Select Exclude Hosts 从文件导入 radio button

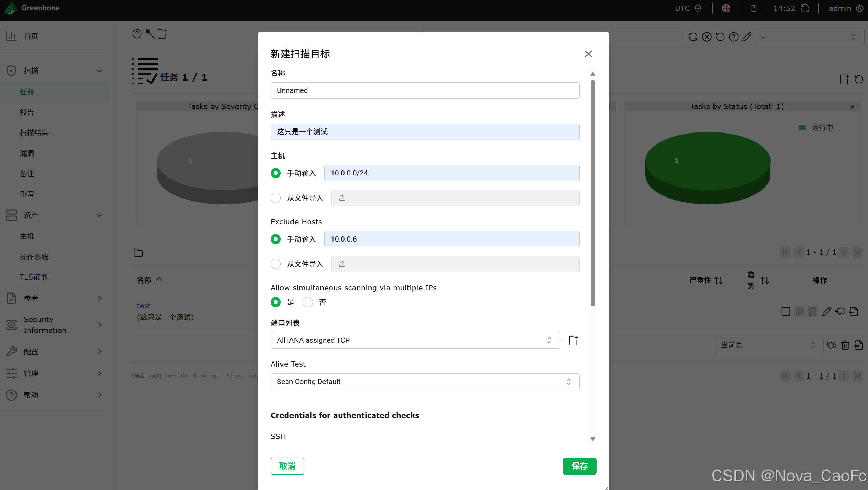coord(276,264)
